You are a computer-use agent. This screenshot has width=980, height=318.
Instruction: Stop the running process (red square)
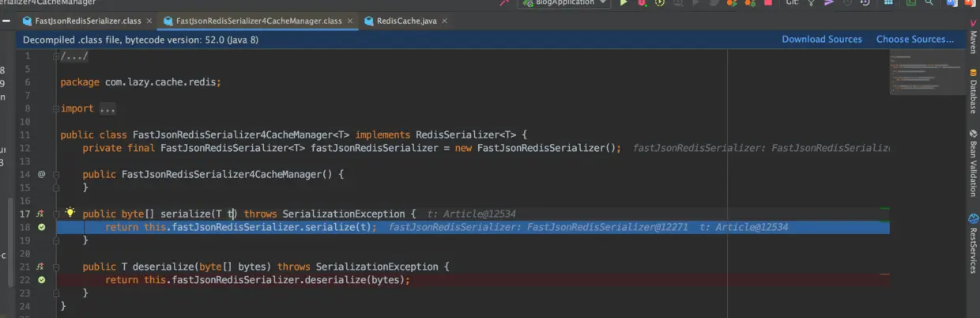767,3
